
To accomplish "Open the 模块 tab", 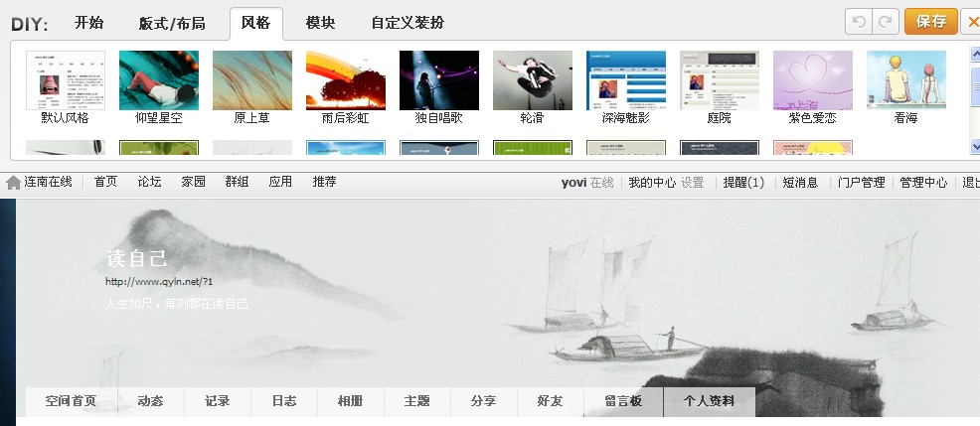I will coord(320,23).
